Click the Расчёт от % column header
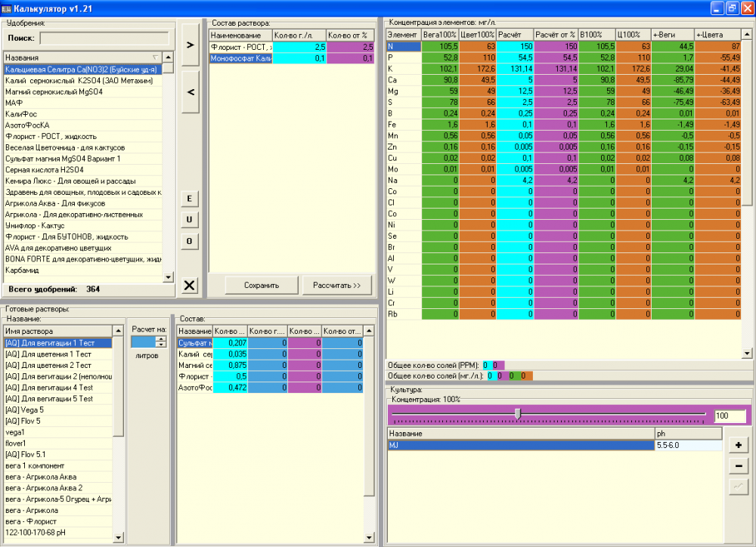Image resolution: width=756 pixels, height=547 pixels. point(556,35)
